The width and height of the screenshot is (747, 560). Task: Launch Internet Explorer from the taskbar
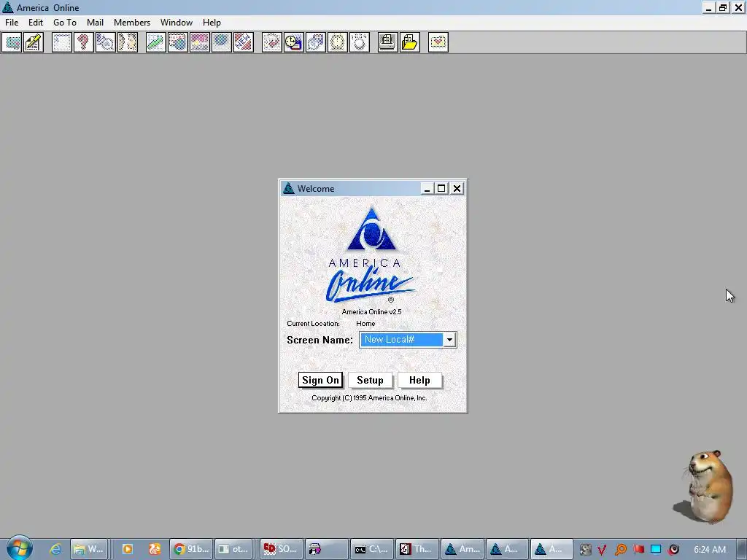coord(55,549)
